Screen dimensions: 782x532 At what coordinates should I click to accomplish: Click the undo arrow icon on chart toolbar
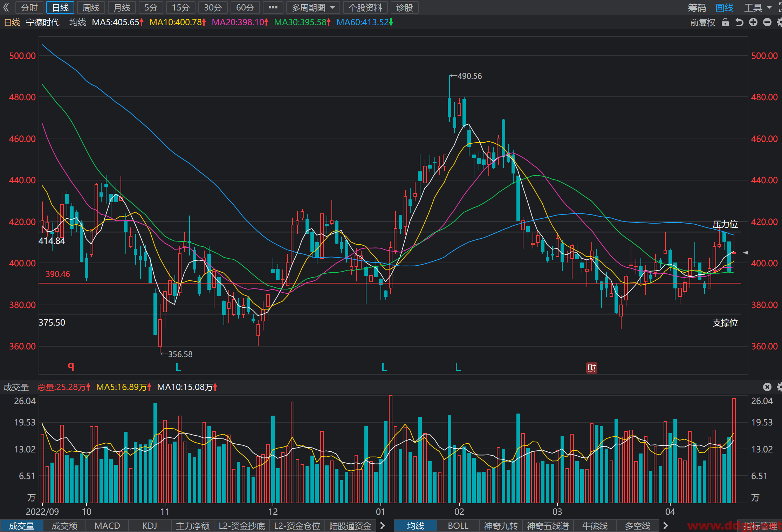[739, 23]
